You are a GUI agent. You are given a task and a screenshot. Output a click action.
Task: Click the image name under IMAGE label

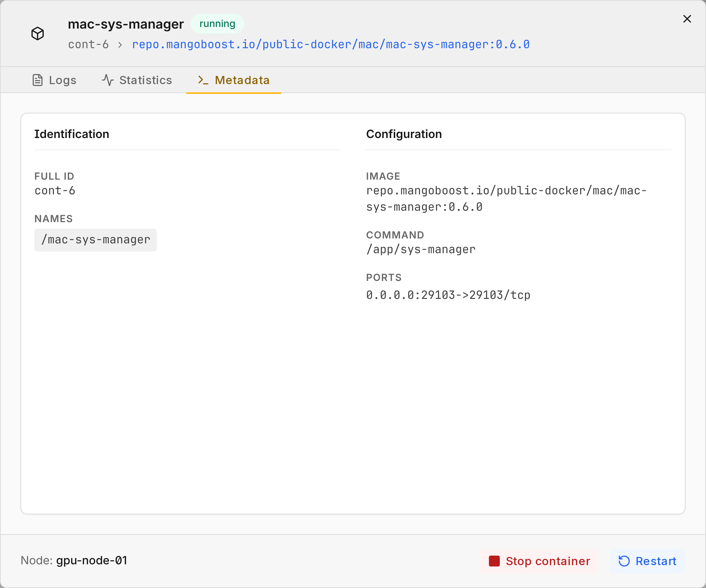(506, 198)
